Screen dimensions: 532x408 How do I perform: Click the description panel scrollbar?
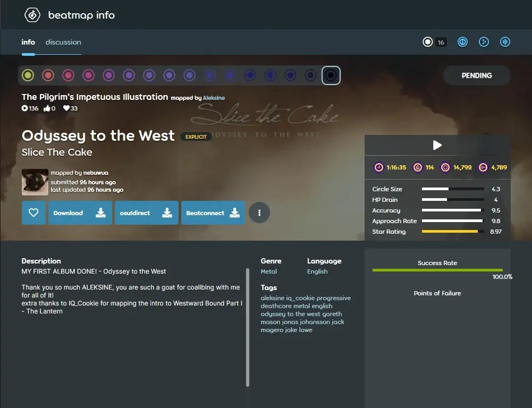248,327
